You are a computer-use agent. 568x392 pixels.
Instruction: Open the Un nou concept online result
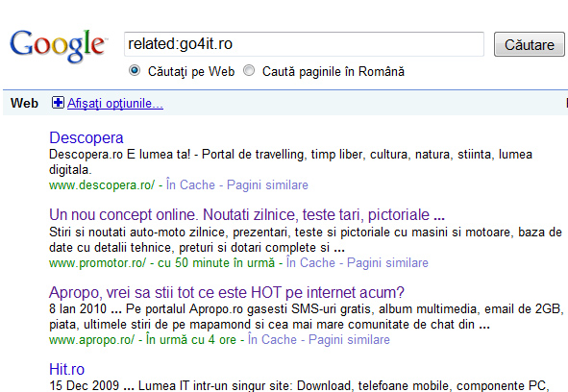click(247, 215)
